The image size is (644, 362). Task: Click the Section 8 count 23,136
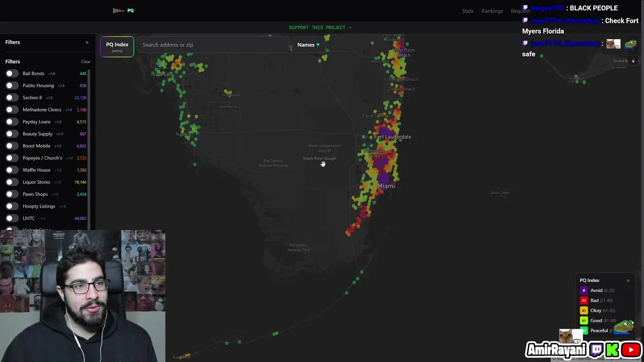coord(80,98)
